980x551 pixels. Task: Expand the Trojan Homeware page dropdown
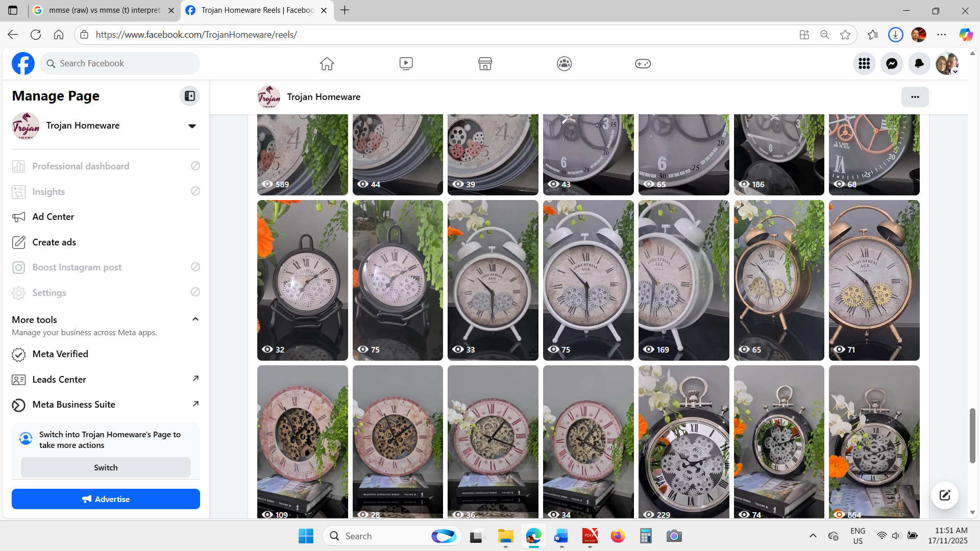[192, 126]
